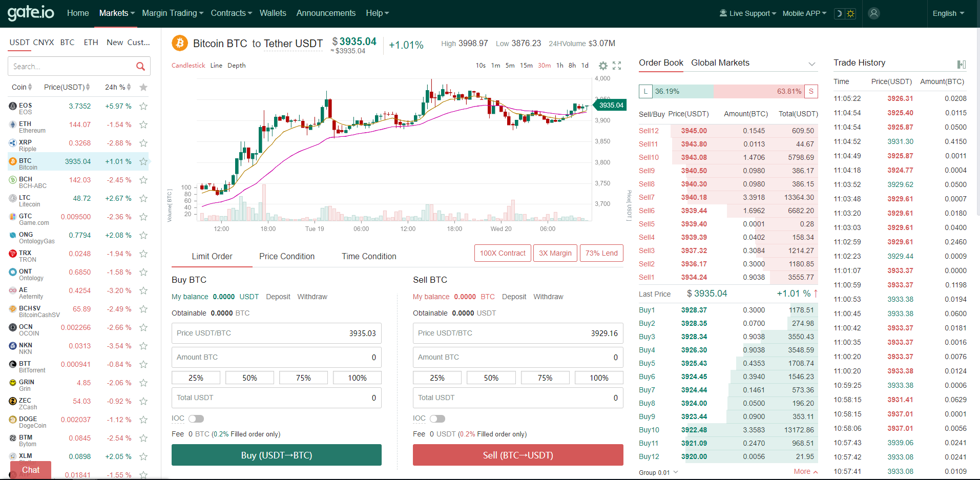Select 50% amount for Buy BTC
Image resolution: width=980 pixels, height=480 pixels.
[x=249, y=378]
